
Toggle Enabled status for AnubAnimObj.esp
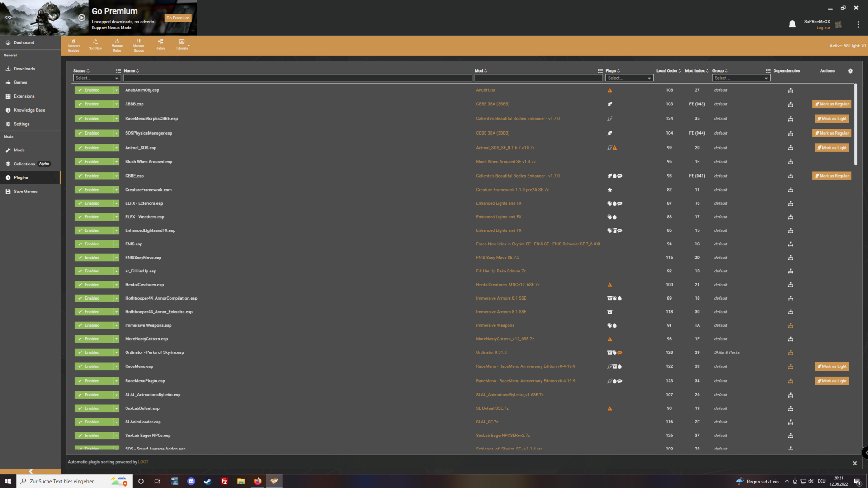click(x=93, y=90)
